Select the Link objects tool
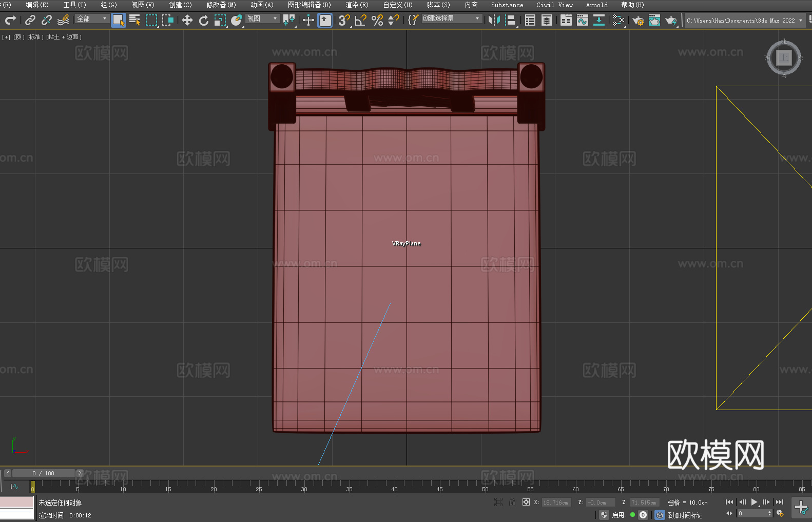Screen dimensions: 812x522 [30, 20]
